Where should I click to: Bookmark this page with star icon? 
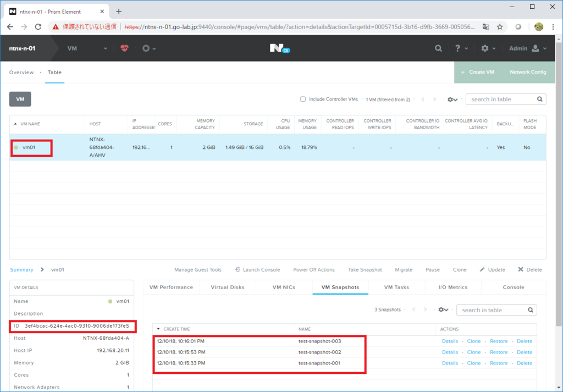(500, 26)
